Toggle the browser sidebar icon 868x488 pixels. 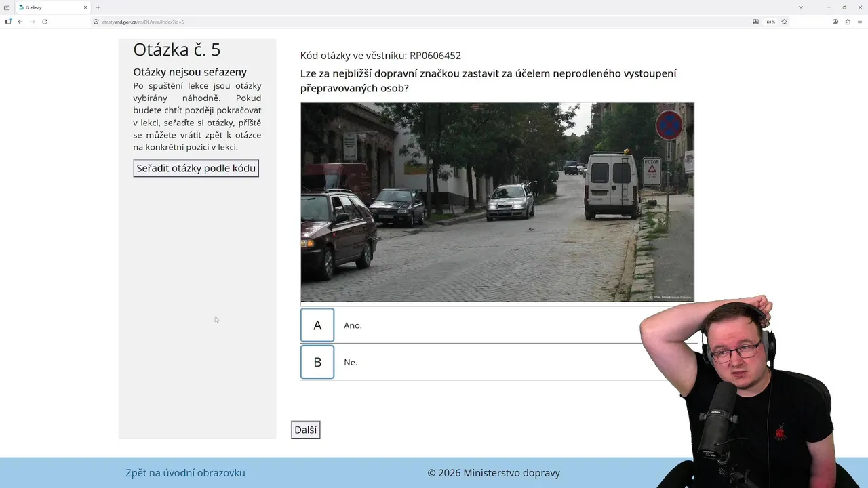(x=8, y=22)
